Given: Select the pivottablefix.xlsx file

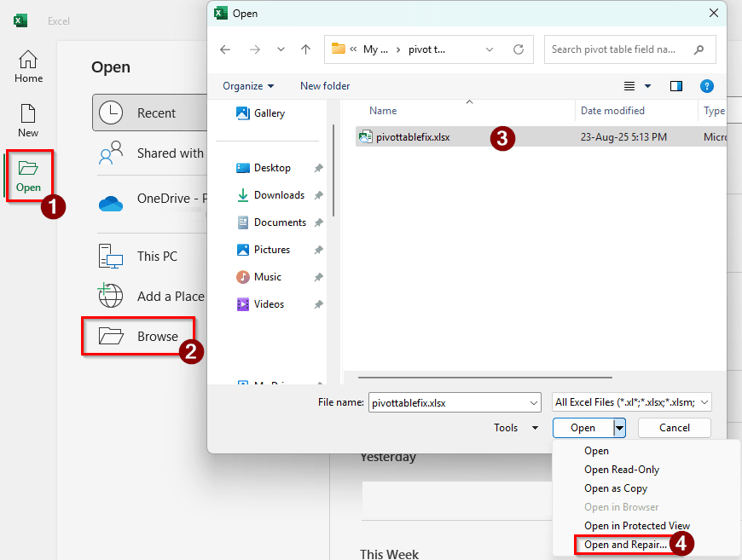Looking at the screenshot, I should tap(413, 136).
